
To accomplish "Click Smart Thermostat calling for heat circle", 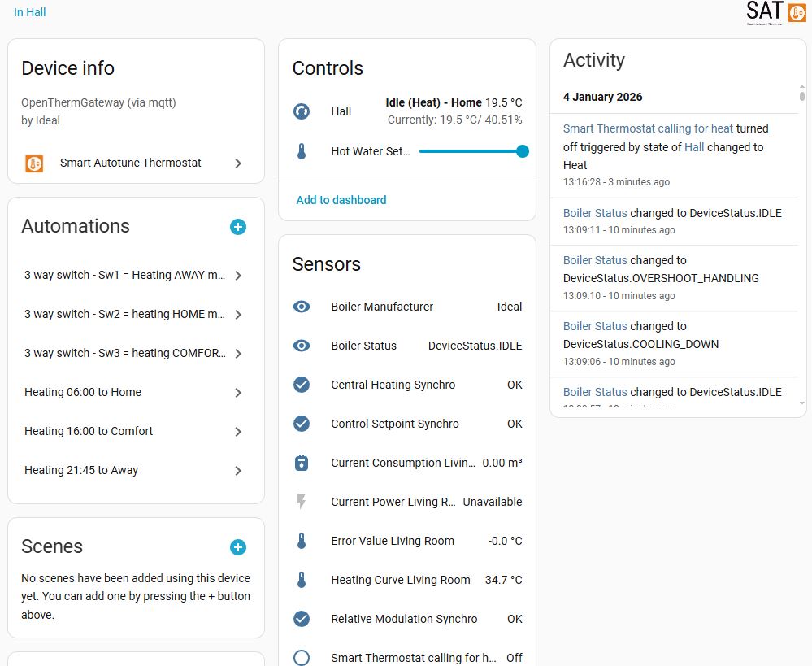I will pos(302,657).
